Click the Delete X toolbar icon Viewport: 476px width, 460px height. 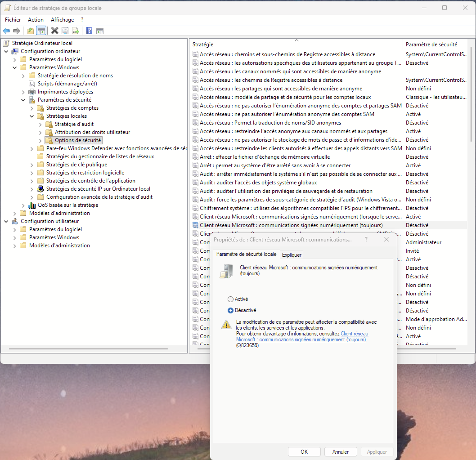55,31
